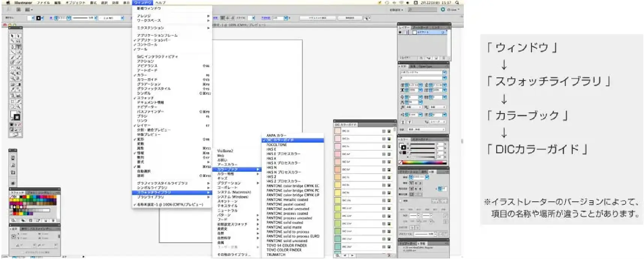The width and height of the screenshot is (644, 260).
Task: Activate the Hand tool
Action: pos(13,107)
